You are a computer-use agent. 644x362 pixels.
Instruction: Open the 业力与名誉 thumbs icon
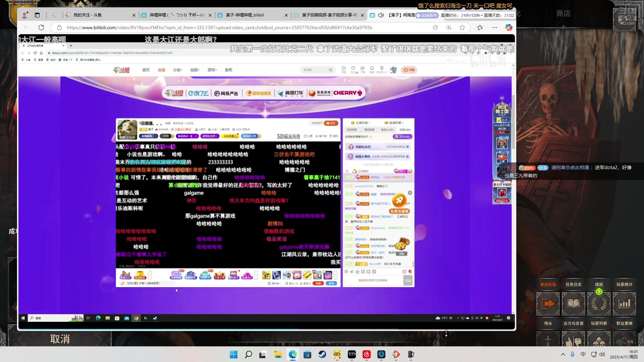tap(573, 339)
